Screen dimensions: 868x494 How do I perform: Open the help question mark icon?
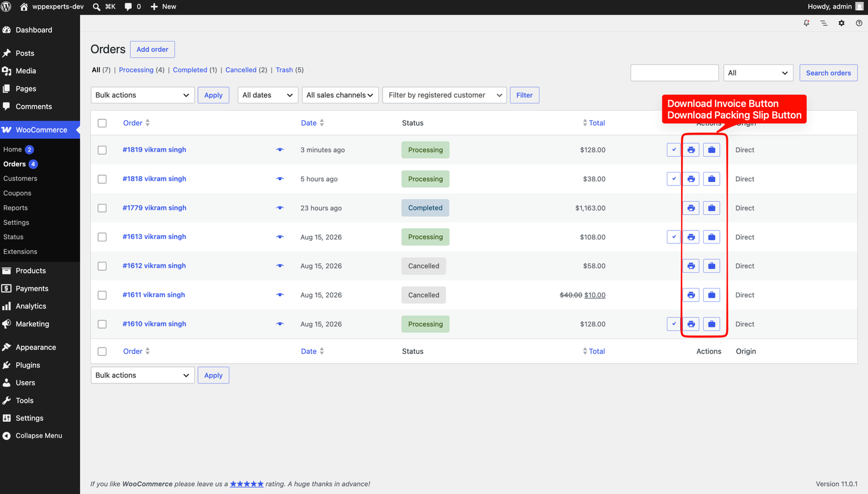[859, 23]
